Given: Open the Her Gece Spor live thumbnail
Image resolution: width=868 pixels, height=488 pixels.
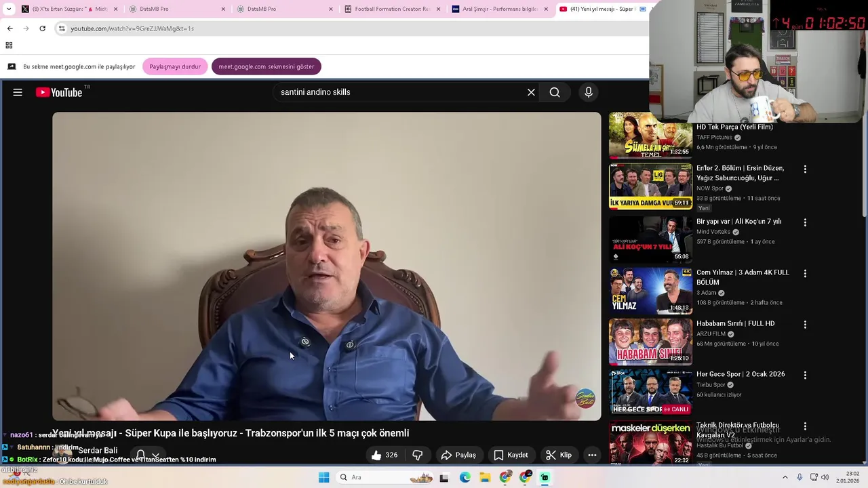Looking at the screenshot, I should [650, 391].
